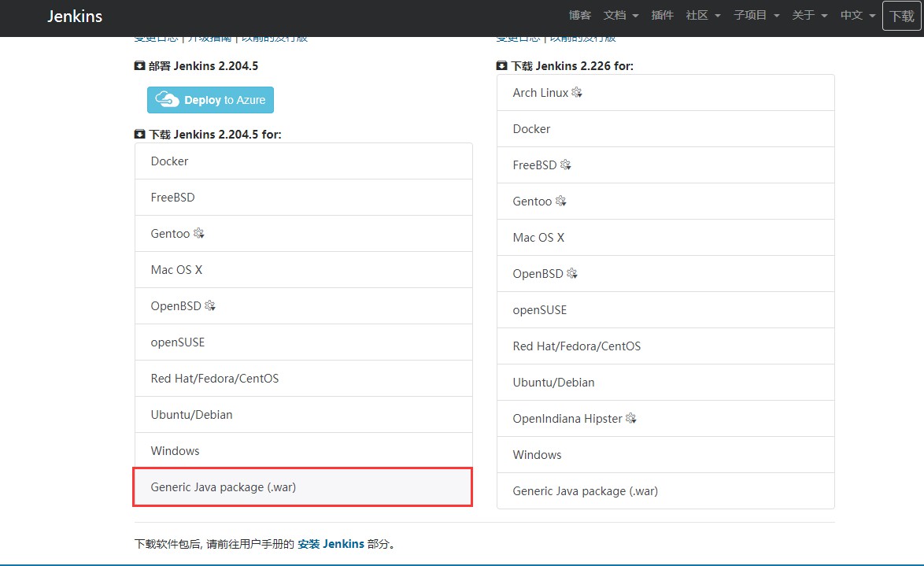Click the gear icon beside OpenBSD under Jenkins 2.226
Viewport: 924px width, 566px height.
click(x=572, y=274)
